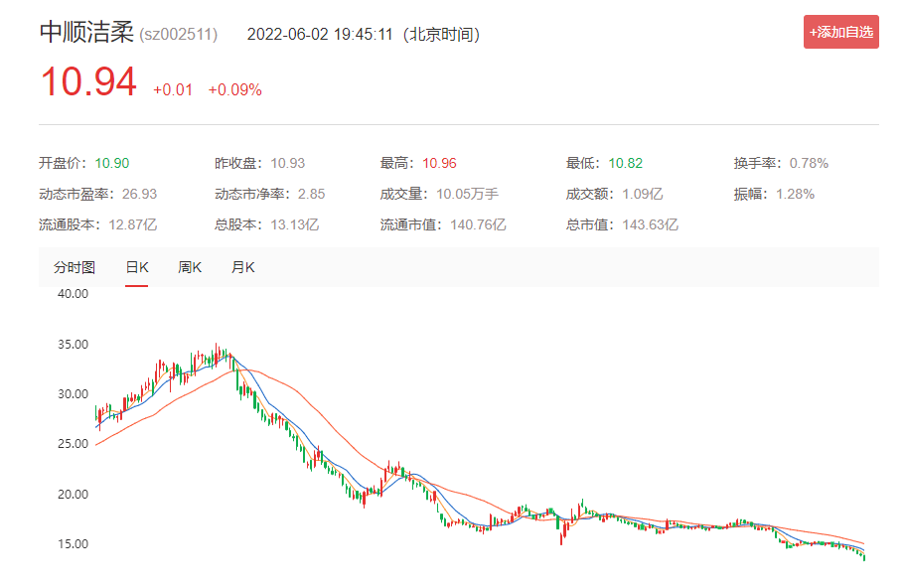Click the stock code (sz002511)
The height and width of the screenshot is (588, 906).
[179, 35]
